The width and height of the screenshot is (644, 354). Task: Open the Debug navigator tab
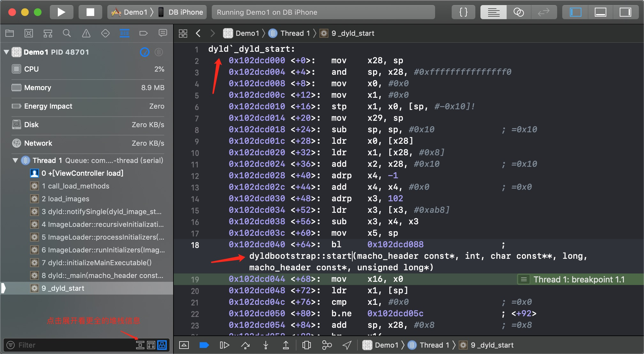(x=124, y=33)
